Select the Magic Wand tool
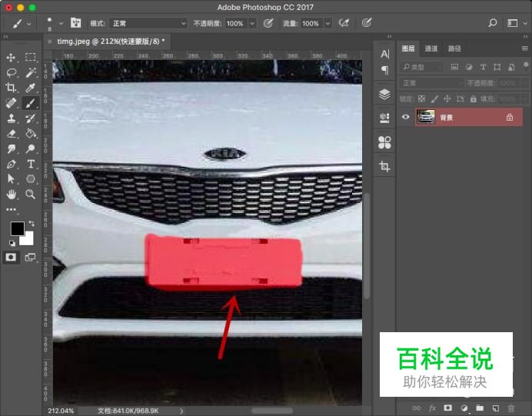Screen dimensions: 532x416 coord(31,72)
